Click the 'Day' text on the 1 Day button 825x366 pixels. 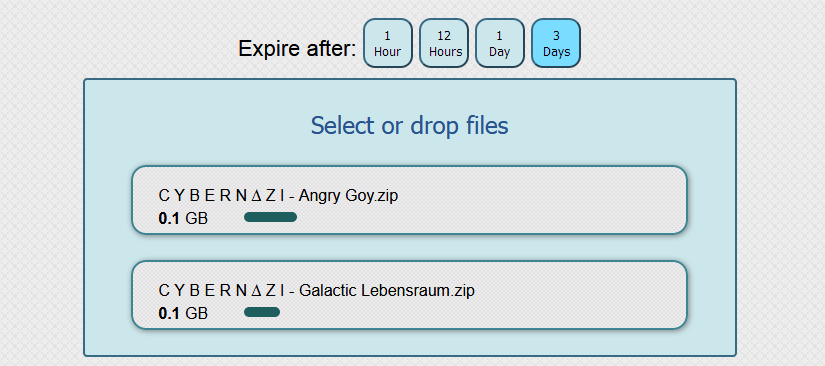click(x=500, y=52)
